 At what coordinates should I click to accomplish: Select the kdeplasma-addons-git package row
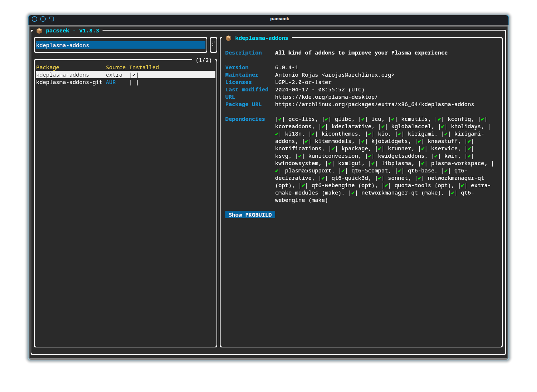[x=125, y=82]
